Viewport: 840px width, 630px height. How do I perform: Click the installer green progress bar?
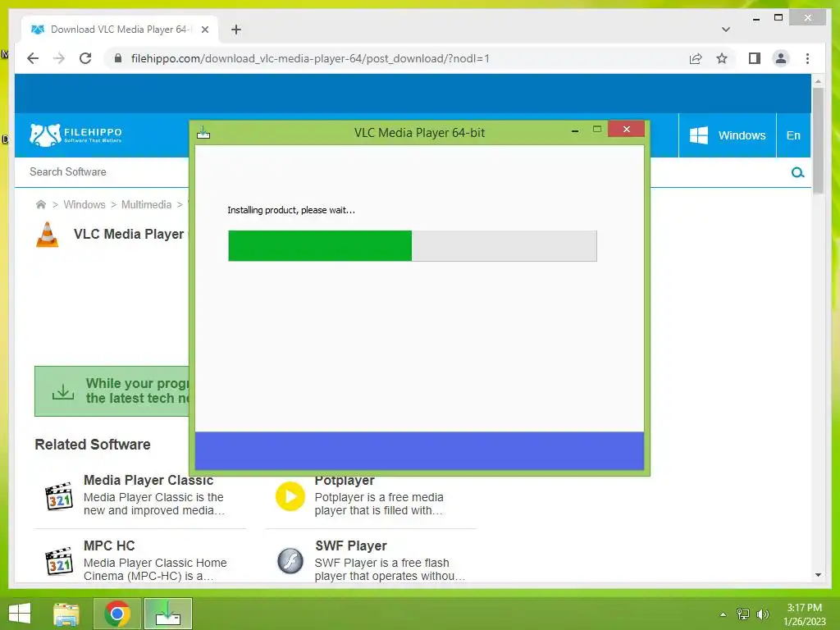tap(320, 246)
